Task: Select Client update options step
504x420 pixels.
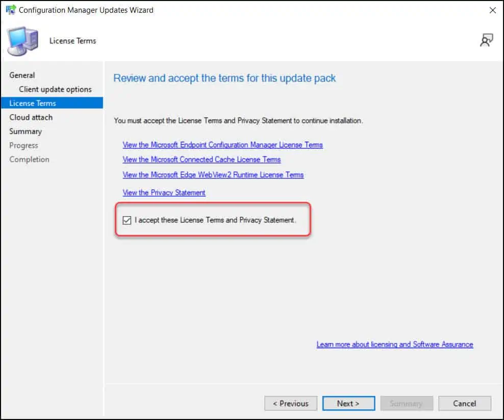Action: pos(55,89)
